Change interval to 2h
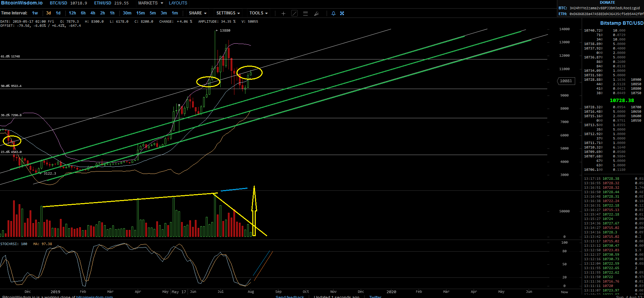This screenshot has height=298, width=644. coord(103,13)
